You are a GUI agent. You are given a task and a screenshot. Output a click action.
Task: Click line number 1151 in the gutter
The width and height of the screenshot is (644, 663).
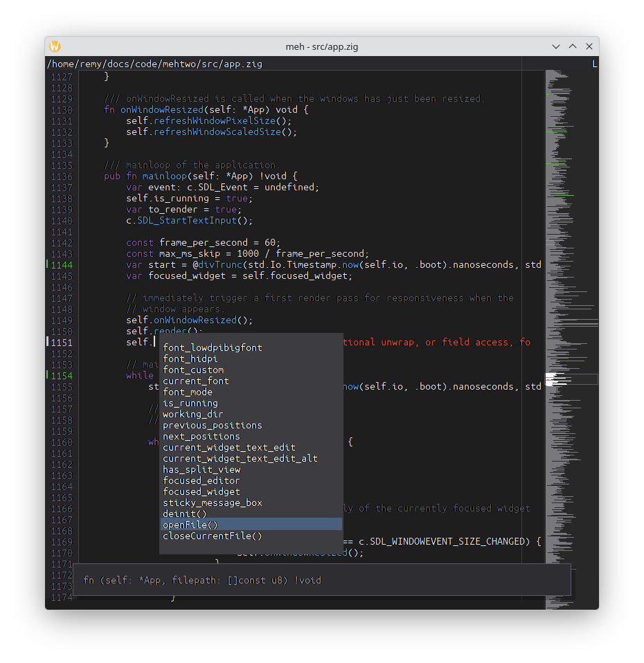[x=60, y=342]
